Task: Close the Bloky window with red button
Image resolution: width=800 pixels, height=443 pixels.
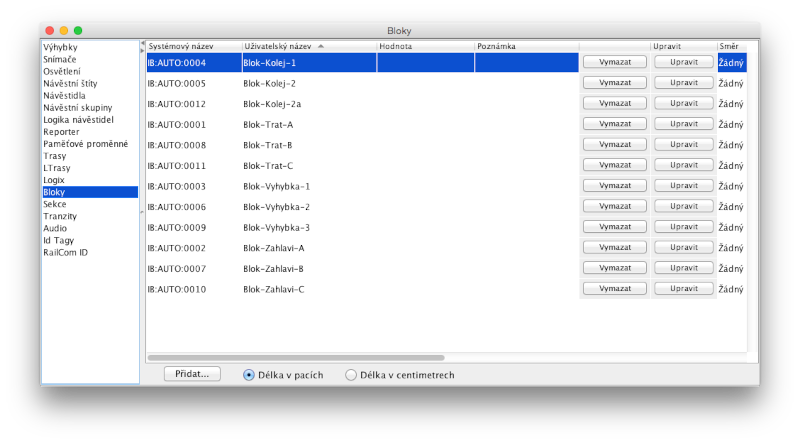Action: [48, 31]
